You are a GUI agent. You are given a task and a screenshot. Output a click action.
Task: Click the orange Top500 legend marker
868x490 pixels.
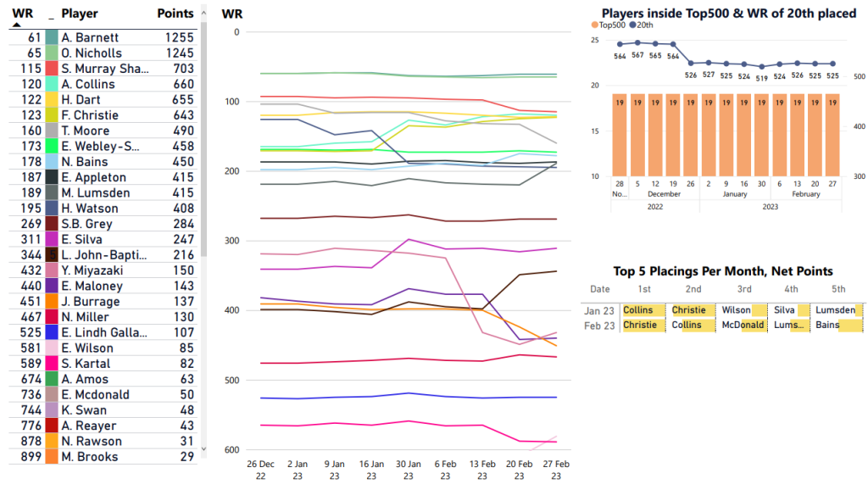pyautogui.click(x=596, y=25)
